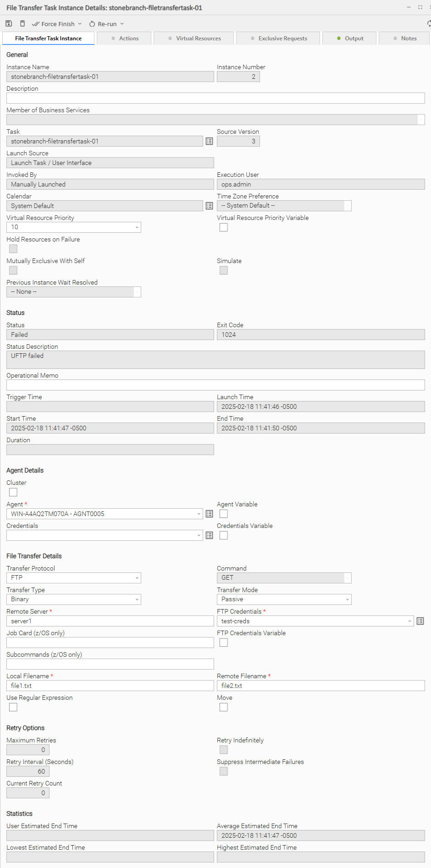
Task: Switch to the Output tab
Action: point(350,38)
